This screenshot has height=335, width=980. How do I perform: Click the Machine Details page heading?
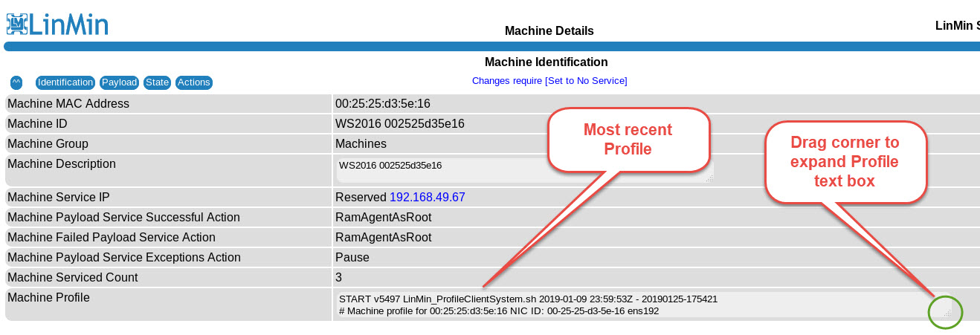coord(549,31)
